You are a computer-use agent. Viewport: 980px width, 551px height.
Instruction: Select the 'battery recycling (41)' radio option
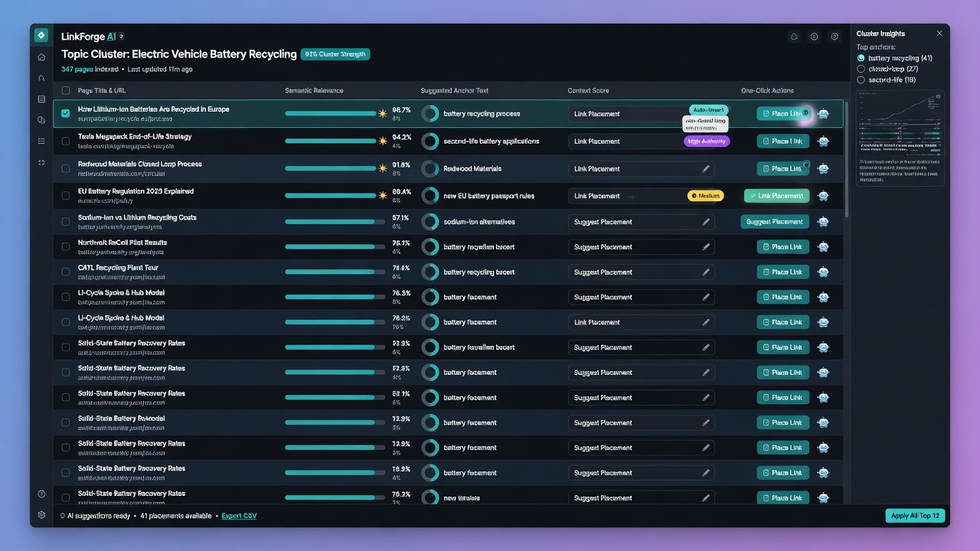coord(861,58)
